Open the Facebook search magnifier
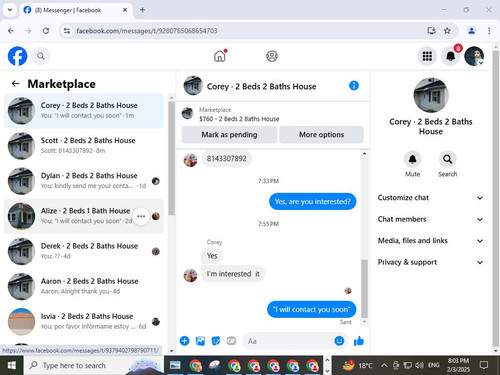 pyautogui.click(x=41, y=56)
